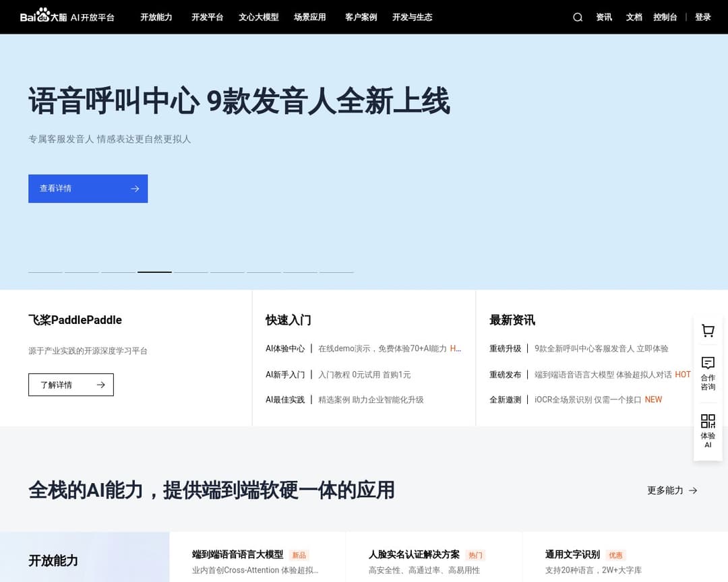The width and height of the screenshot is (728, 582).
Task: Open news '9款全新呼叫中心客服发音人 立即体验'
Action: [x=601, y=348]
